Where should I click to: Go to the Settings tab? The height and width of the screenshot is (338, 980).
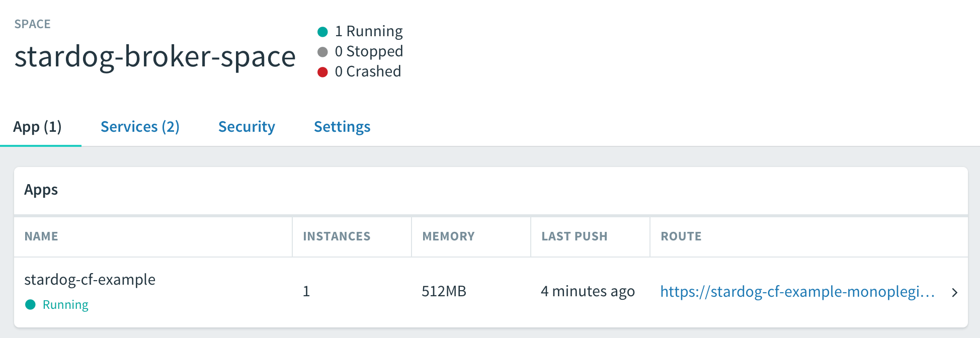342,127
